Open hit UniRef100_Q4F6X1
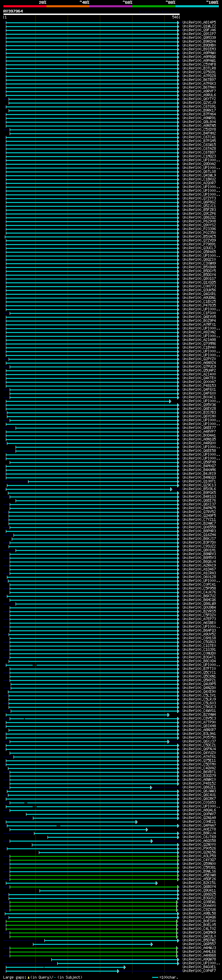Screen dimensions: 222x980 pos(199,390)
